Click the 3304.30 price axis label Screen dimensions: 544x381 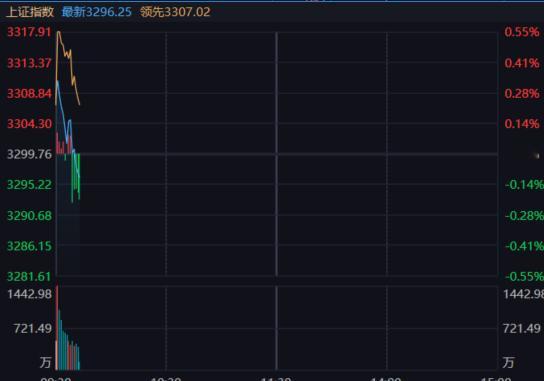coord(29,124)
